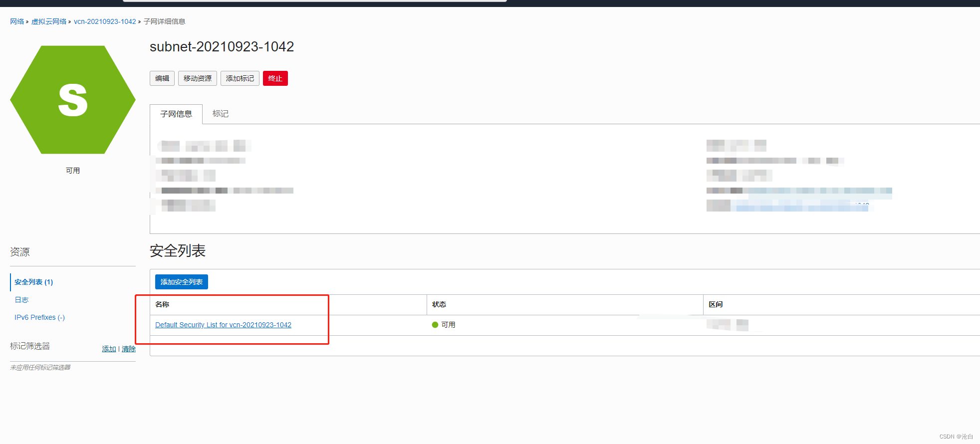Switch to the 标记 tab
Image resolution: width=980 pixels, height=444 pixels.
(221, 114)
